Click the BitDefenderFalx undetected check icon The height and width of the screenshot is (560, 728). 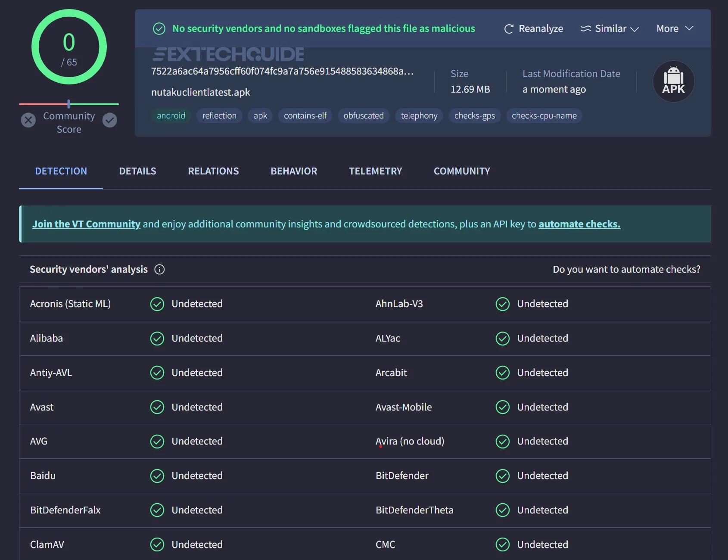pos(157,510)
